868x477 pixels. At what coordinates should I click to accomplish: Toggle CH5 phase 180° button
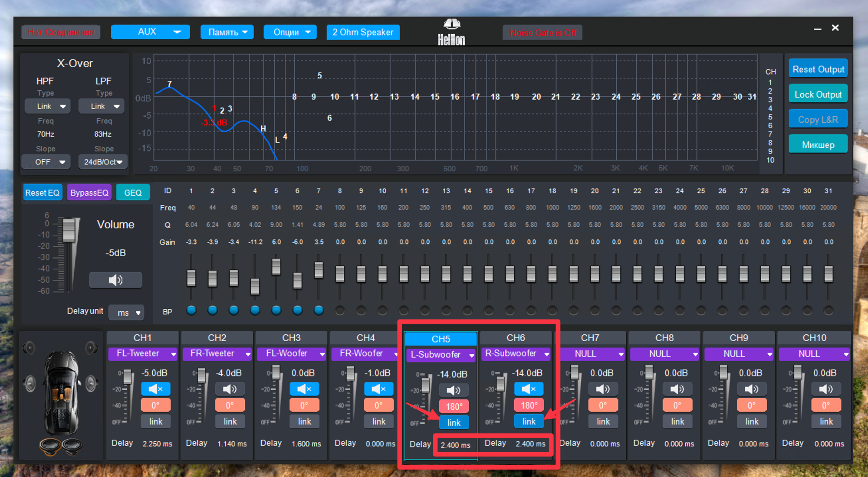click(454, 406)
